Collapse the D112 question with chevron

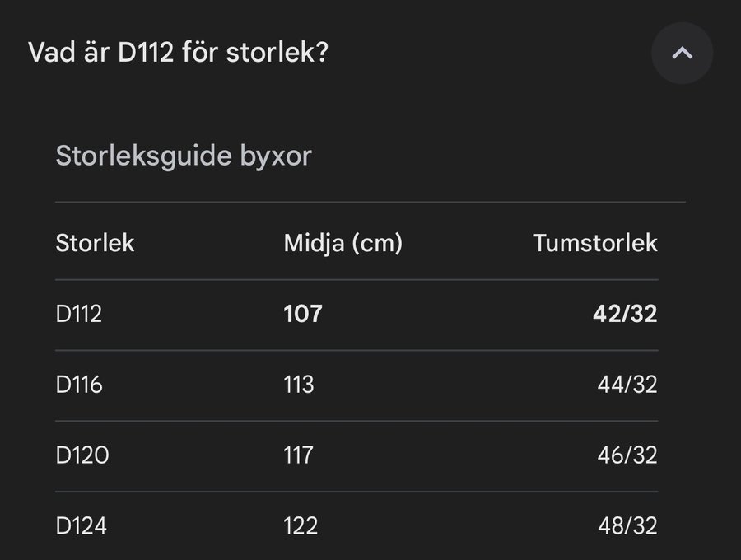[682, 54]
